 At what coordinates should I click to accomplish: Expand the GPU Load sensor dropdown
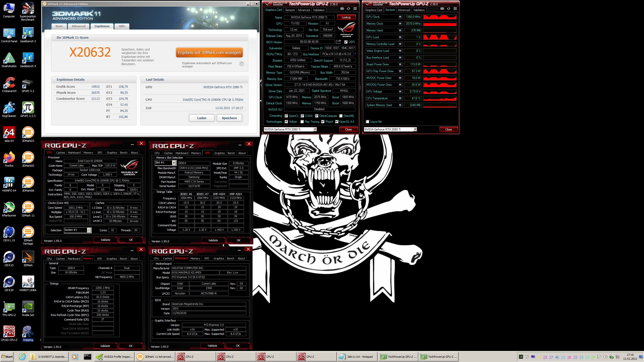point(400,37)
